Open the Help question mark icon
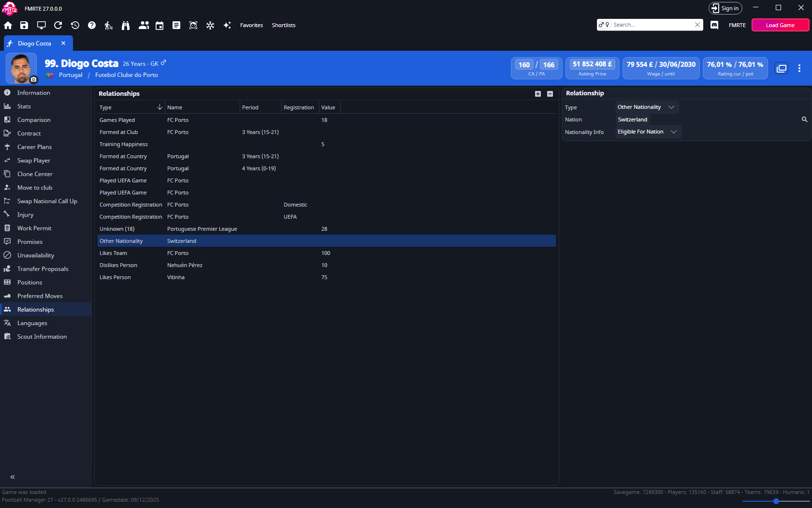812x508 pixels. pos(92,25)
